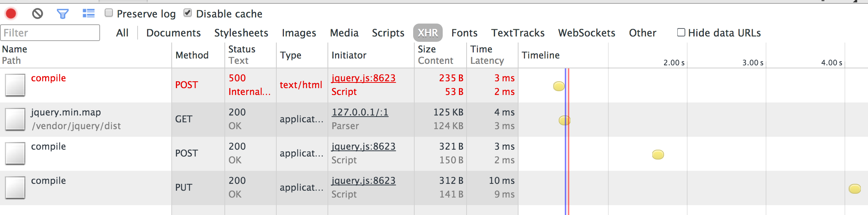Uncheck the Disable cache checkbox
Viewport: 868px width, 215px height.
[187, 13]
